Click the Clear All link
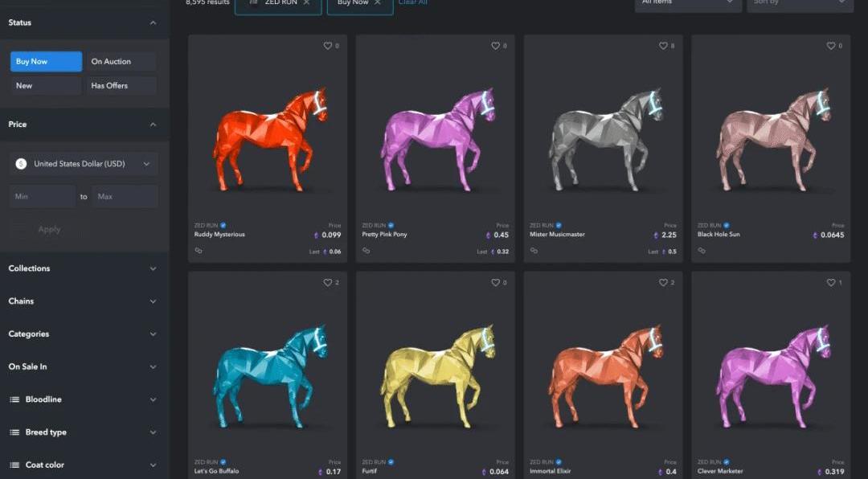Image resolution: width=868 pixels, height=479 pixels. pyautogui.click(x=413, y=2)
